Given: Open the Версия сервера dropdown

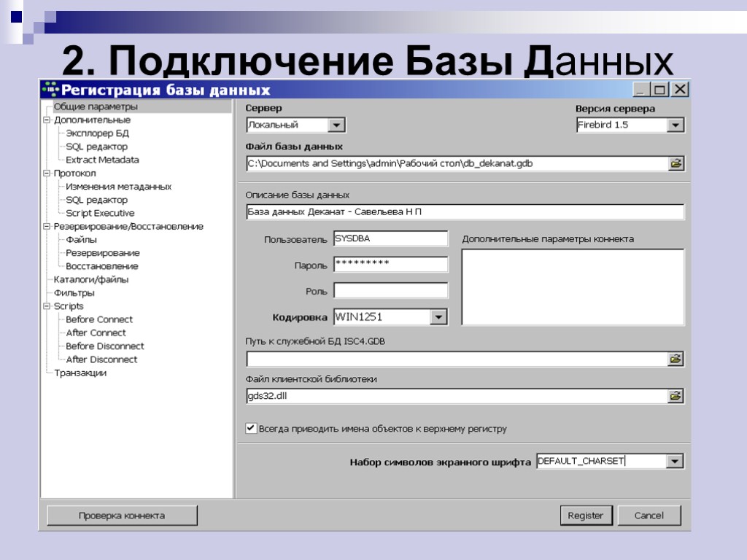Looking at the screenshot, I should [675, 125].
